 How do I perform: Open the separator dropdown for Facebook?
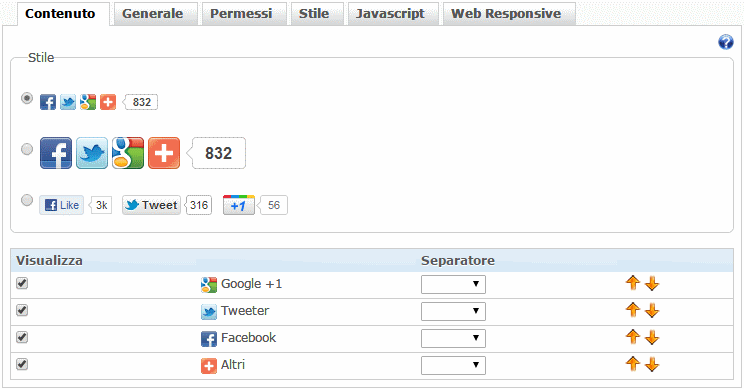point(453,338)
